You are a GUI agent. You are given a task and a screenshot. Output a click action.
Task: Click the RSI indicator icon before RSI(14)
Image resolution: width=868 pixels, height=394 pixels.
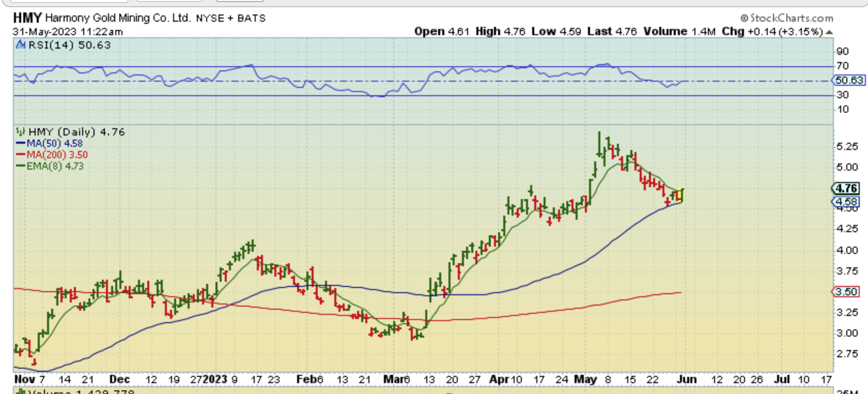click(21, 45)
